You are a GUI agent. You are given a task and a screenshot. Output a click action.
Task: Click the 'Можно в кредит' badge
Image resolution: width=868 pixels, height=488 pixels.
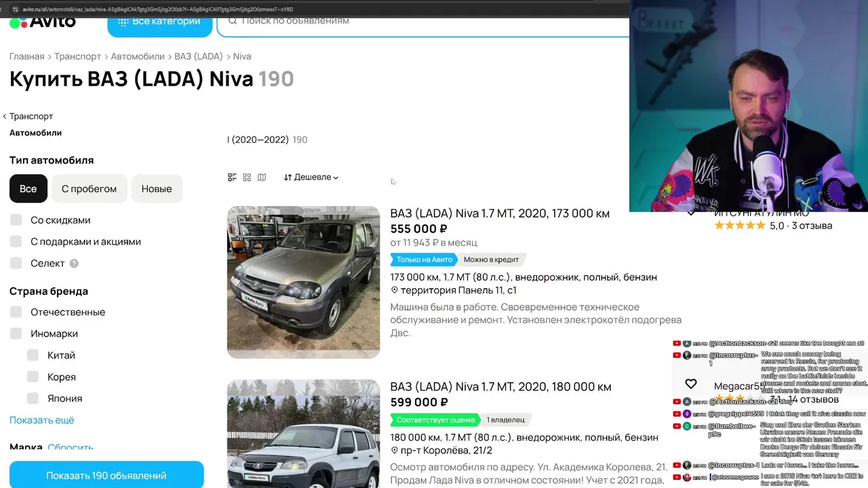(x=491, y=260)
